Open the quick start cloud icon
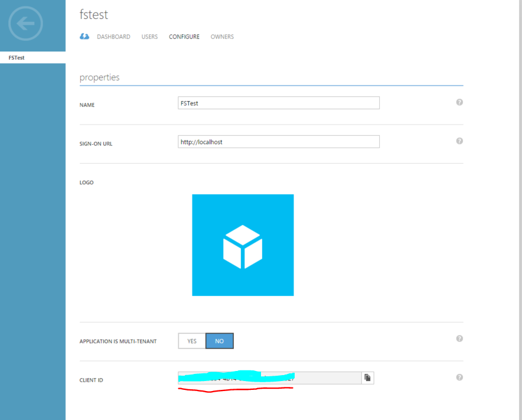The width and height of the screenshot is (522, 420). pos(84,36)
